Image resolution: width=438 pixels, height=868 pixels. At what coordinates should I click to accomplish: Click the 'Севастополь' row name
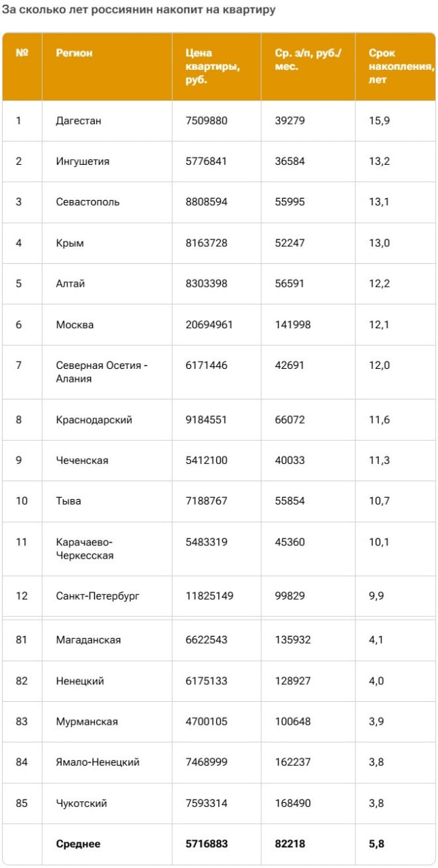tap(87, 202)
